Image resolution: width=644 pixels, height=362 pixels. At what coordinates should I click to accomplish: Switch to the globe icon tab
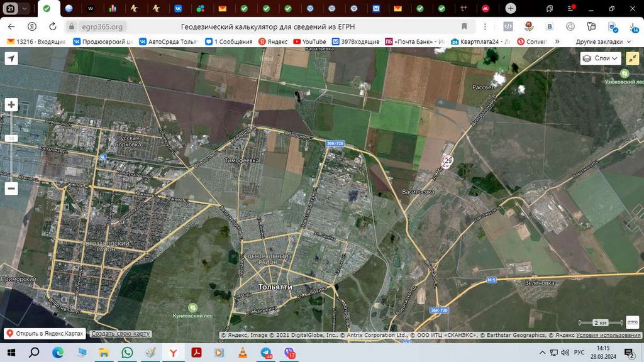click(x=69, y=8)
